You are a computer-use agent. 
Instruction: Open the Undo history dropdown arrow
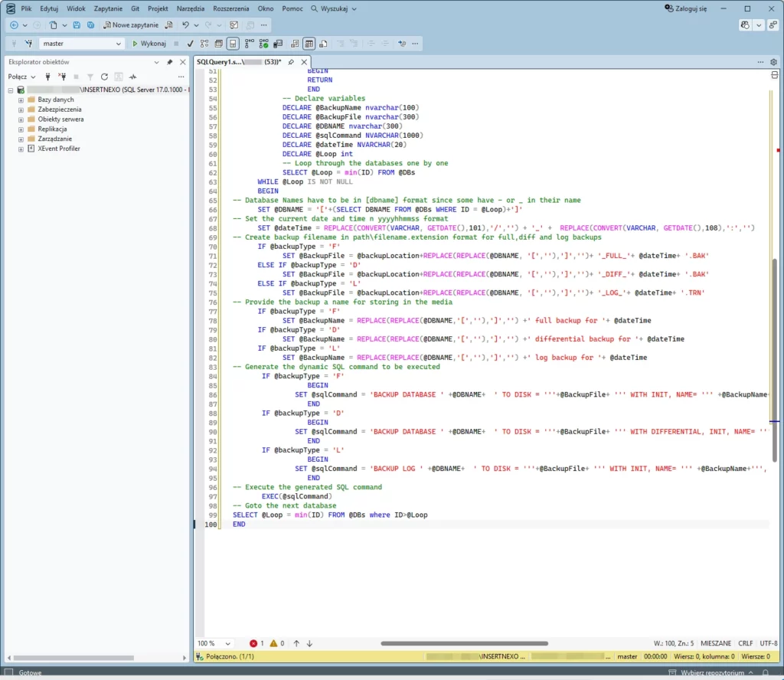(x=197, y=25)
